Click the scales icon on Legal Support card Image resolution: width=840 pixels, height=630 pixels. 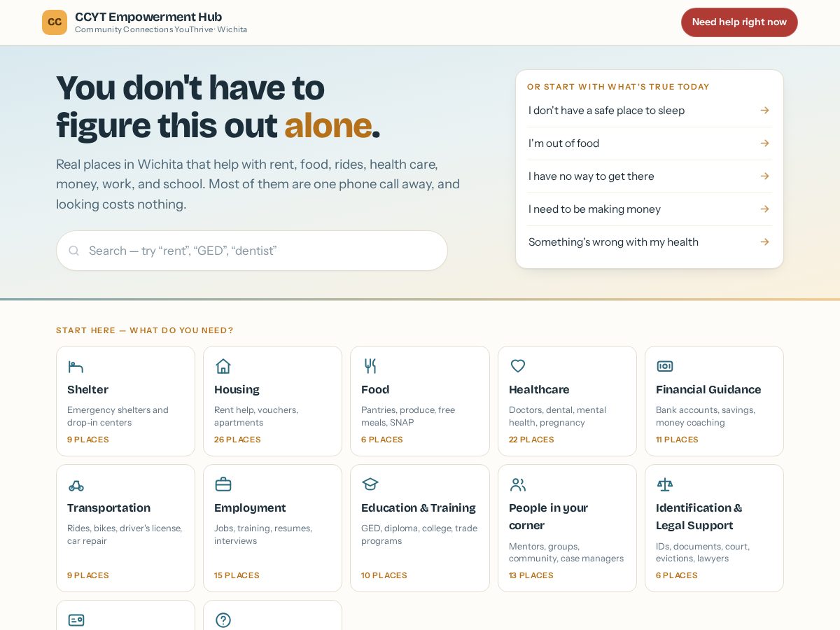[x=664, y=484]
